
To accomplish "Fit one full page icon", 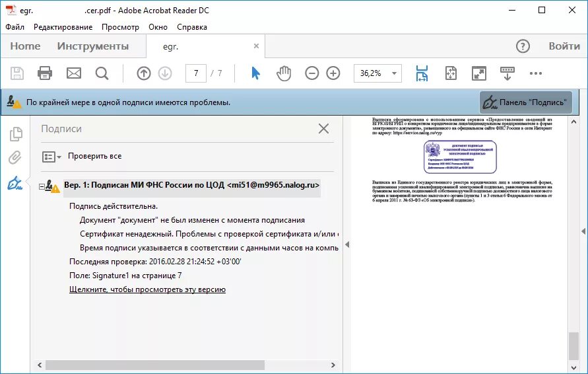I will click(x=451, y=73).
